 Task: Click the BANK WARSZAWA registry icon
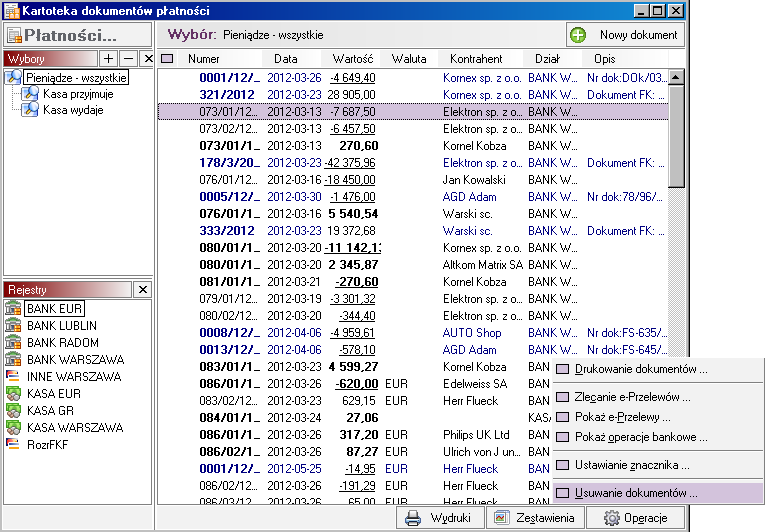(x=13, y=360)
